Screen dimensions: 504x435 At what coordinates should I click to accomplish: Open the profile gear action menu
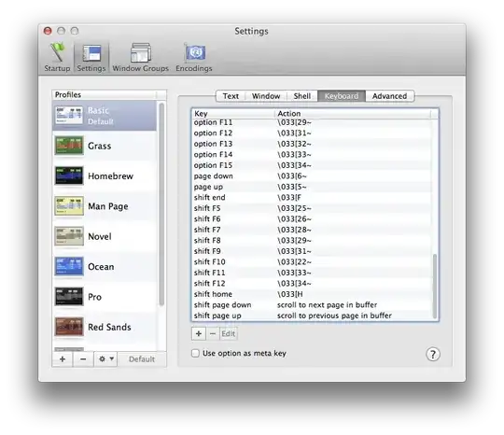pos(106,359)
